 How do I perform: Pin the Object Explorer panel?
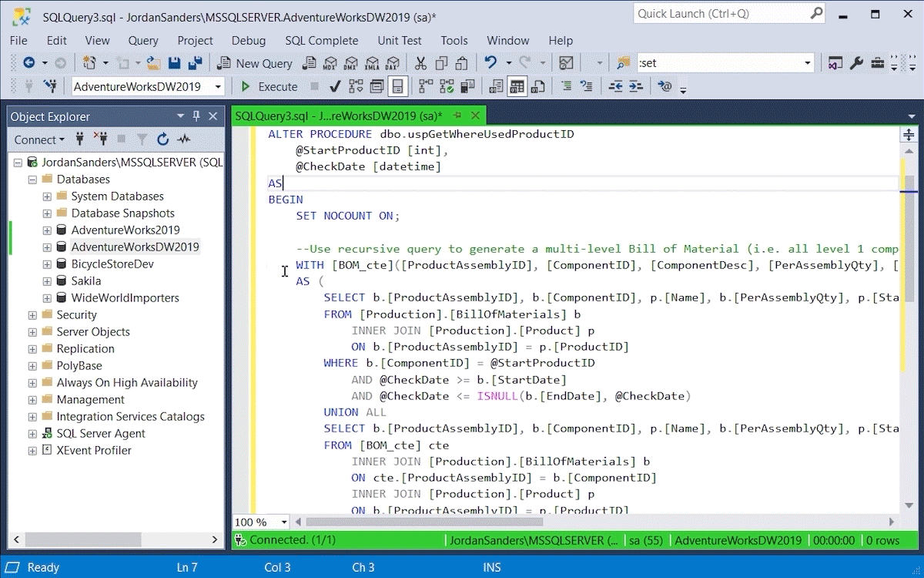[x=196, y=116]
